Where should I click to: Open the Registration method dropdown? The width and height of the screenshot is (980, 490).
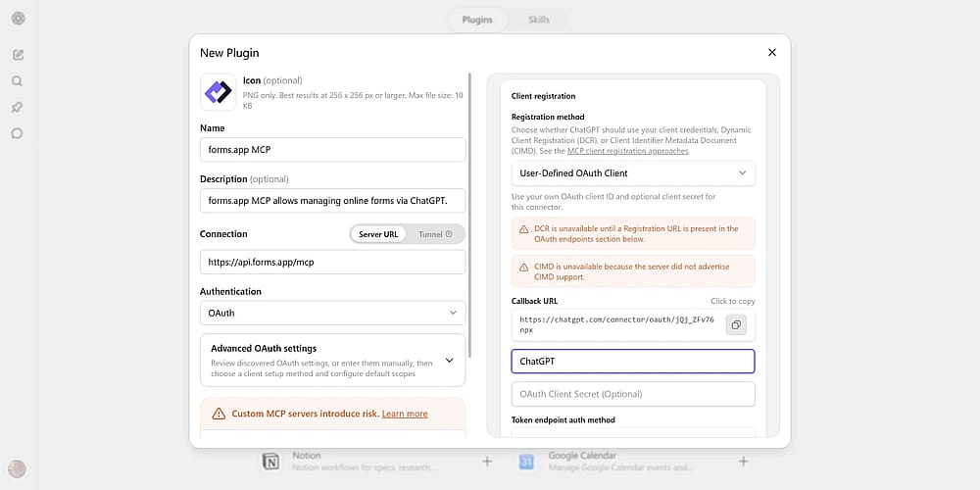(x=633, y=173)
